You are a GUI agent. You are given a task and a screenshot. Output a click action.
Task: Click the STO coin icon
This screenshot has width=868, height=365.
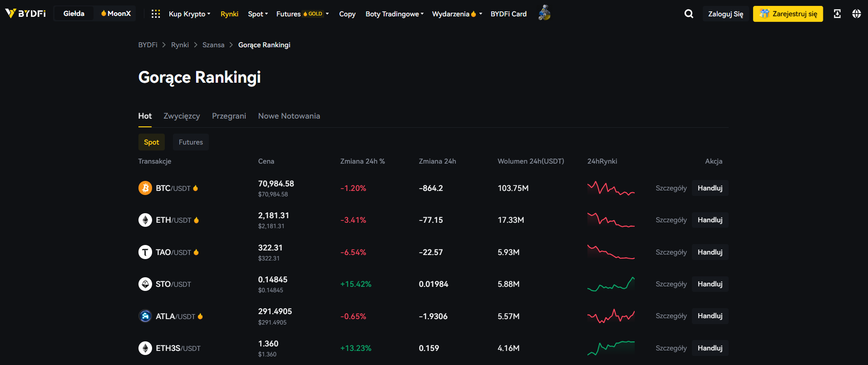click(145, 284)
